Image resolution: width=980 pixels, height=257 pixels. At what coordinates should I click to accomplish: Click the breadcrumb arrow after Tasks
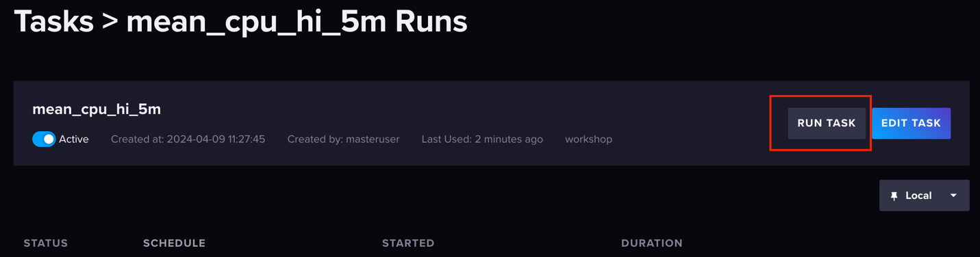110,23
